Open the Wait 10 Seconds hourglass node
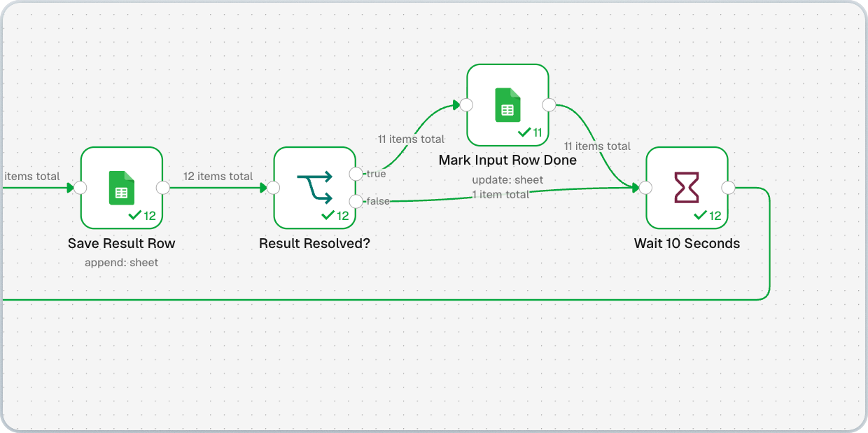 pos(687,188)
